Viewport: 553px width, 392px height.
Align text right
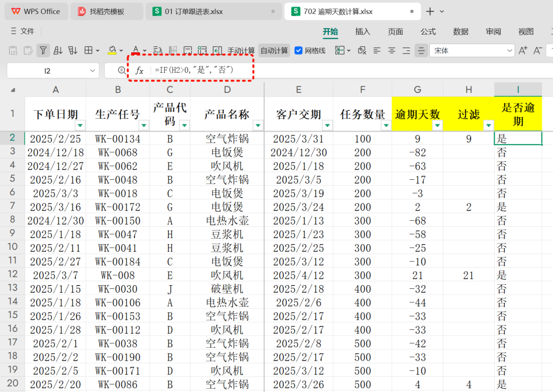coord(406,51)
